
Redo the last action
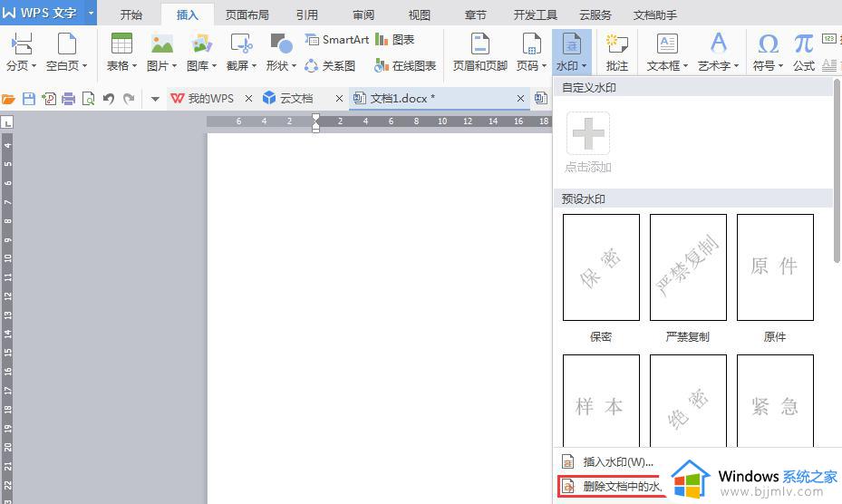point(129,99)
